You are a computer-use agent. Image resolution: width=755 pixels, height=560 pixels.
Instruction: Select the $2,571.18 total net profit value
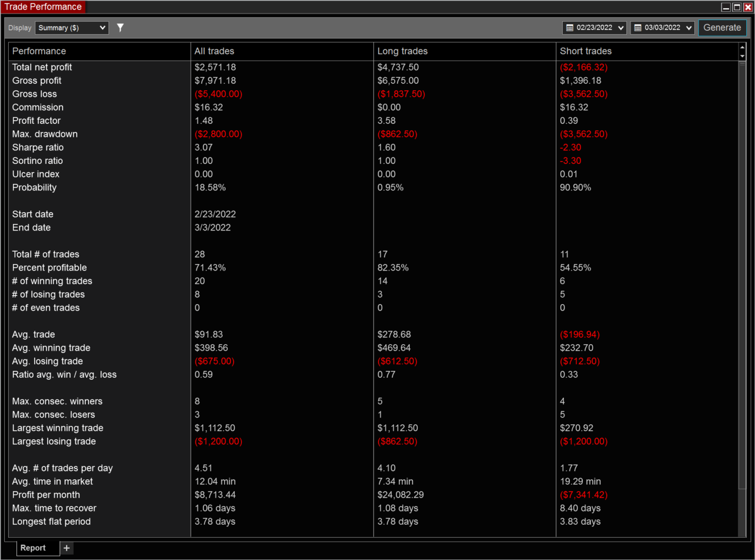pos(216,67)
